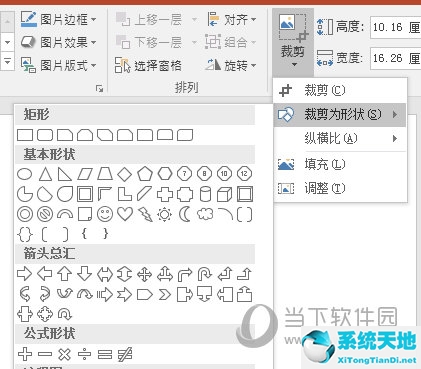Pick the not-equal sign formula shape
The width and height of the screenshot is (421, 369).
pyautogui.click(x=125, y=354)
